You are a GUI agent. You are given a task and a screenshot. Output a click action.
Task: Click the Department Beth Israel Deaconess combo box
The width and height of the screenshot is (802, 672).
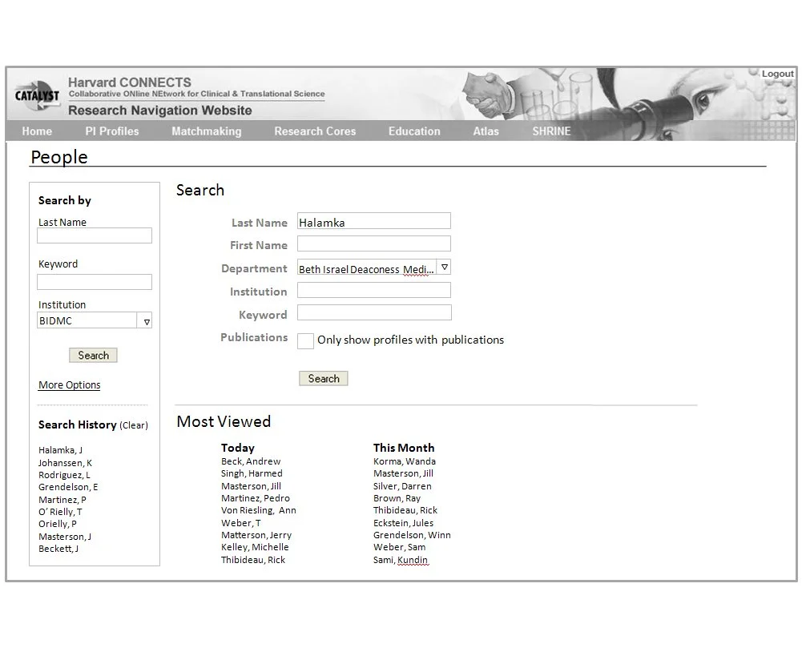pyautogui.click(x=374, y=267)
